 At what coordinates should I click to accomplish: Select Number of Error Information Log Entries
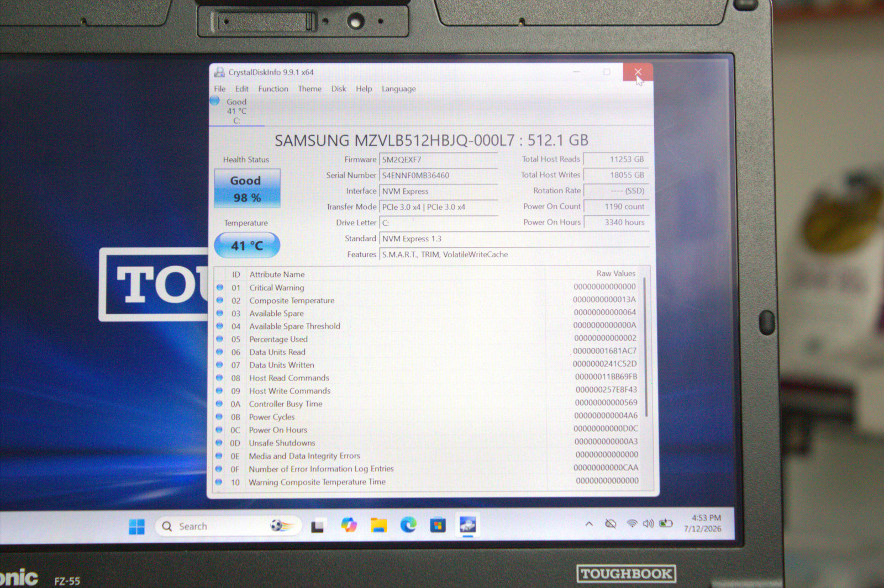(428, 469)
